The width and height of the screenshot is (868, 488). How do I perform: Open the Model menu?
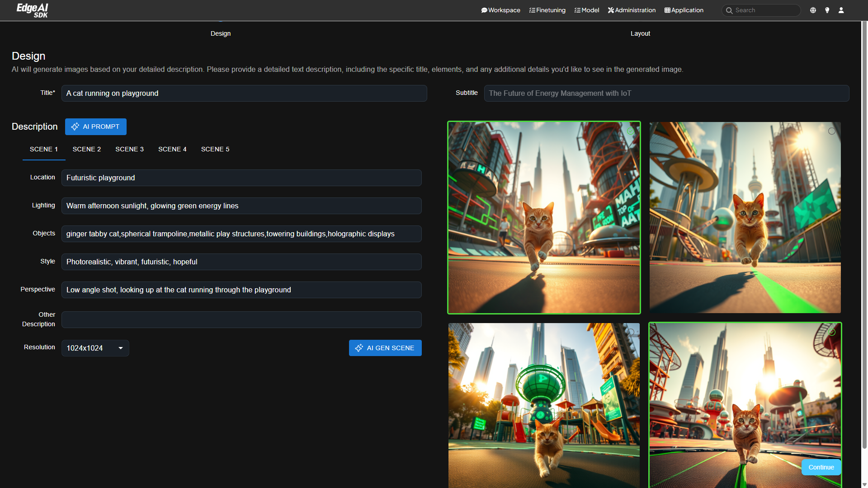(x=586, y=10)
